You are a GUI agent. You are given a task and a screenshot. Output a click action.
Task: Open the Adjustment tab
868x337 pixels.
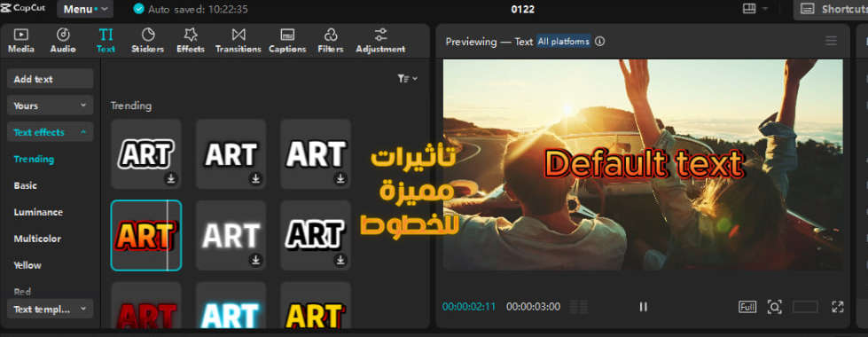tap(380, 41)
